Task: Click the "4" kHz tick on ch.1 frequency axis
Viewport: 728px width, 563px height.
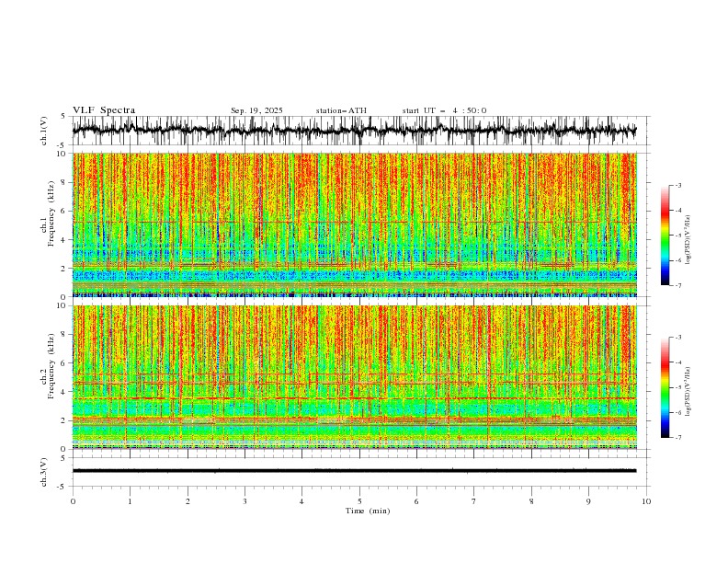Action: [64, 240]
